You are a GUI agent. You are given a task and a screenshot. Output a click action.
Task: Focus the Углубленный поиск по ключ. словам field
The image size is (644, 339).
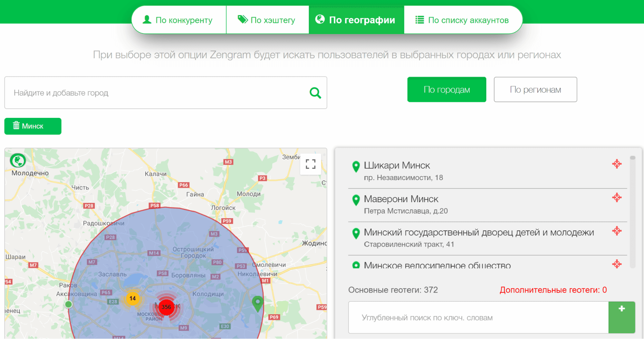(478, 317)
